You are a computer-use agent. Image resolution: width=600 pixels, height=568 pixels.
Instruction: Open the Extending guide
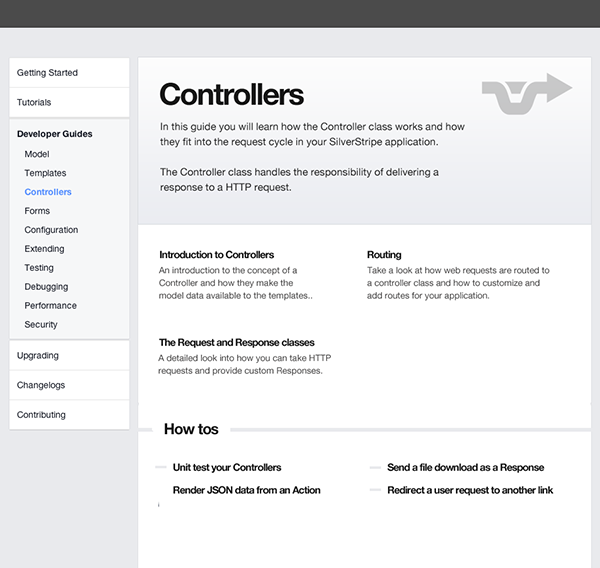point(44,249)
